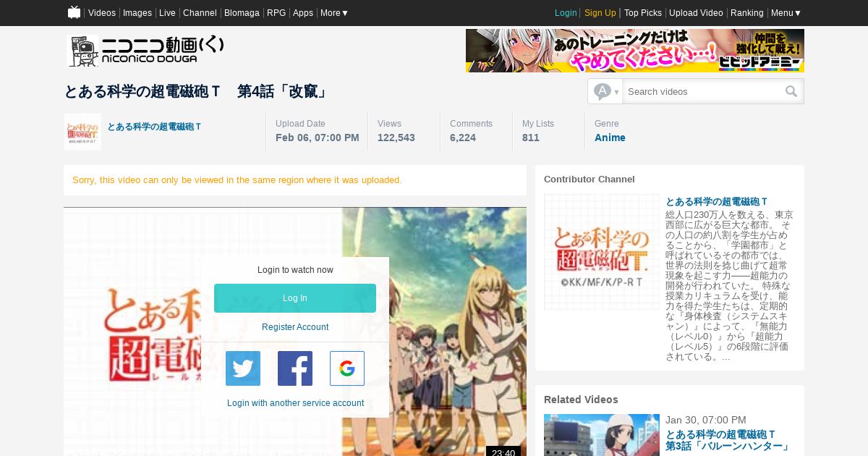Image resolution: width=868 pixels, height=456 pixels.
Task: Click the 23:40 video duration label
Action: [x=503, y=452]
